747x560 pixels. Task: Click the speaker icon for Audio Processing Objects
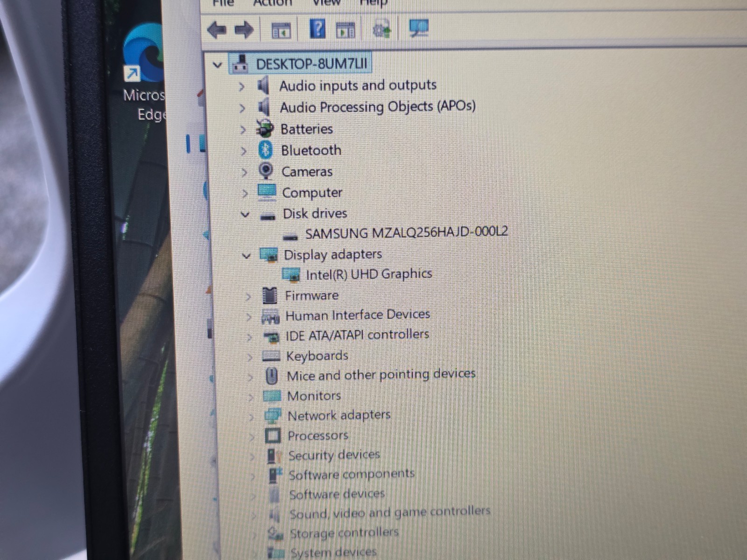tap(264, 107)
